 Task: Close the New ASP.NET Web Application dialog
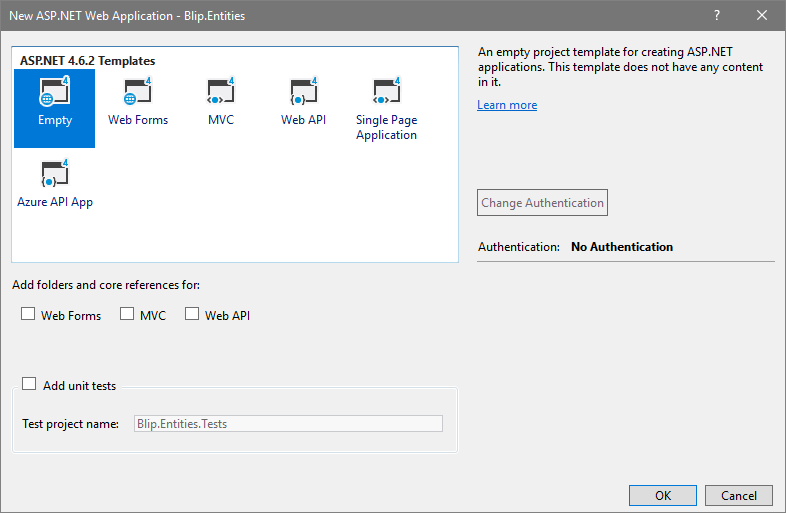click(762, 16)
